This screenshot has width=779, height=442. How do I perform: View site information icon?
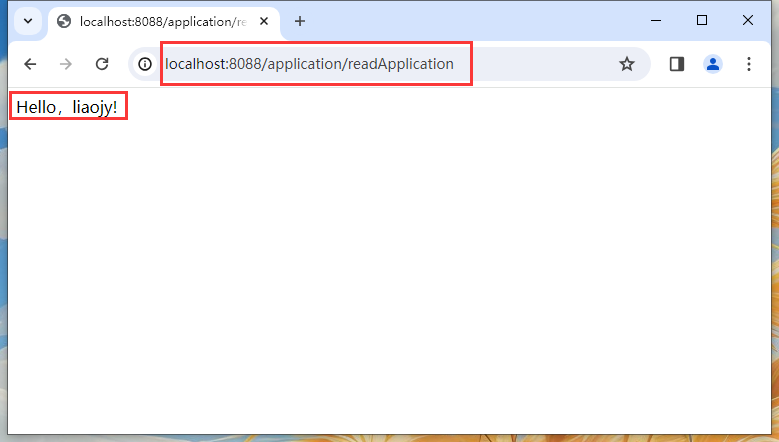click(145, 64)
